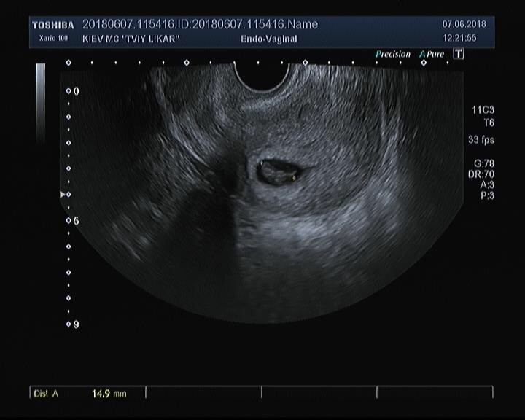
Task: Click the Endo-Vaginal preset label
Action: (268, 39)
